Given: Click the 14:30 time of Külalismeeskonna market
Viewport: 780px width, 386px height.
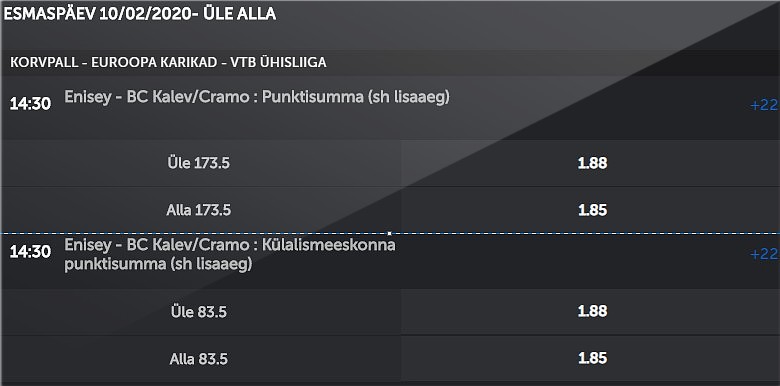Looking at the screenshot, I should 30,252.
